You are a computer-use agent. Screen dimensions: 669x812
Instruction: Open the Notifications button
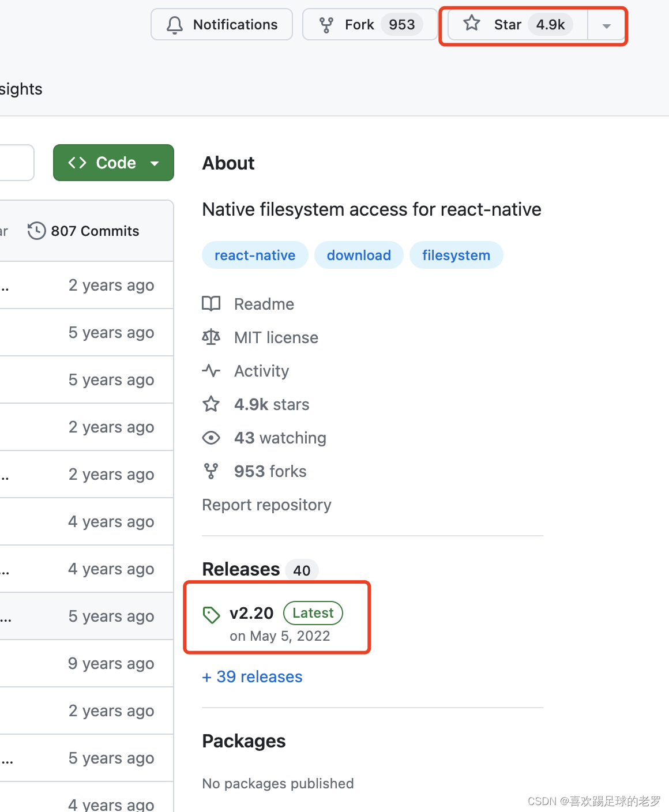point(221,24)
